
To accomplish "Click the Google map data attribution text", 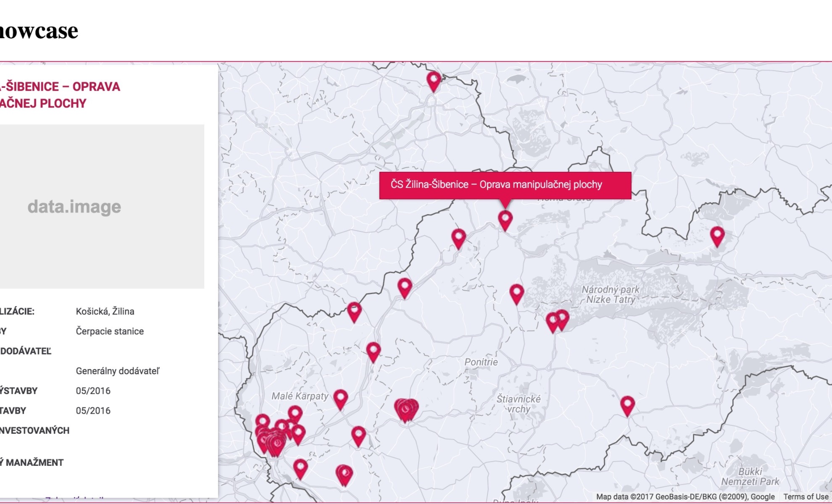I will [x=685, y=496].
